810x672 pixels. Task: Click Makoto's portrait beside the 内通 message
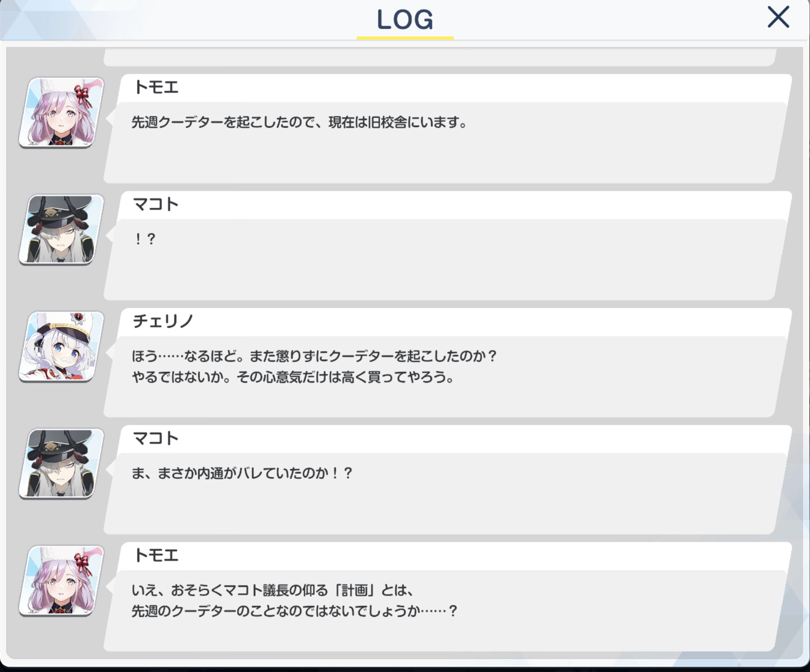pyautogui.click(x=62, y=464)
